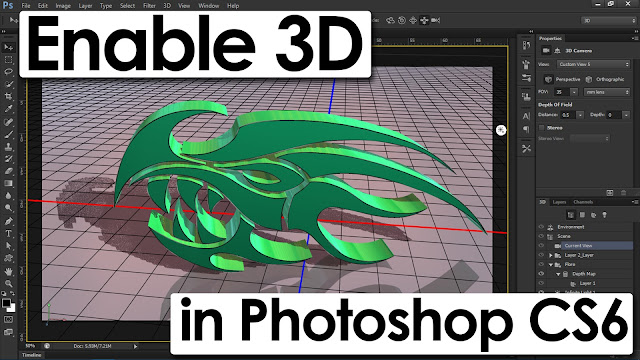Switch to the Channels tab
Screen dimensions: 640x360
tap(583, 202)
